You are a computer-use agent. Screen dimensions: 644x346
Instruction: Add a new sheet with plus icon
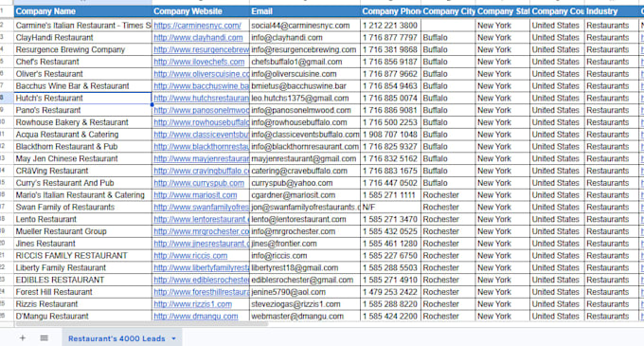tap(23, 338)
